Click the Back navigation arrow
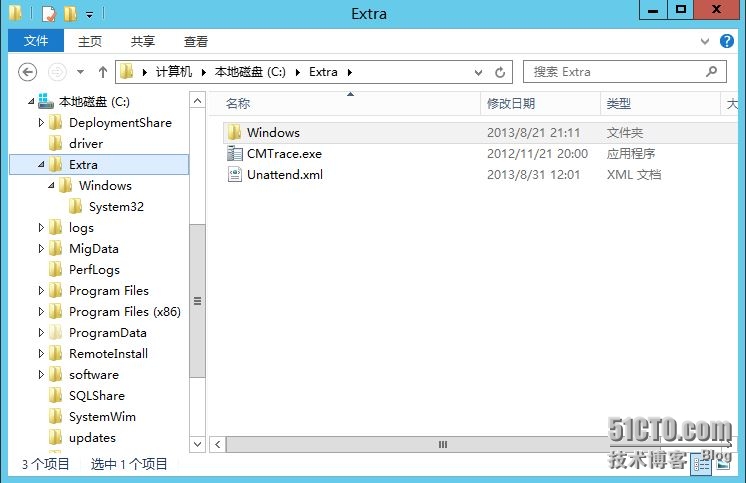Image resolution: width=746 pixels, height=483 pixels. [28, 72]
